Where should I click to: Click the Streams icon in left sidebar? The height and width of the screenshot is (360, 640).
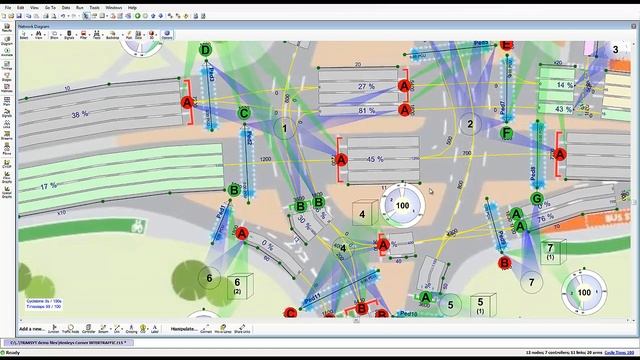(7, 136)
